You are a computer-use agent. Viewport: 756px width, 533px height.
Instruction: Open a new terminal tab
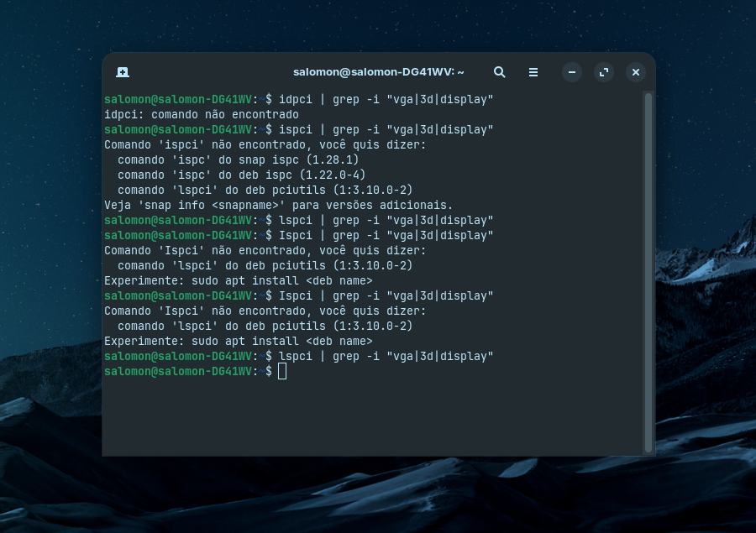[x=123, y=72]
